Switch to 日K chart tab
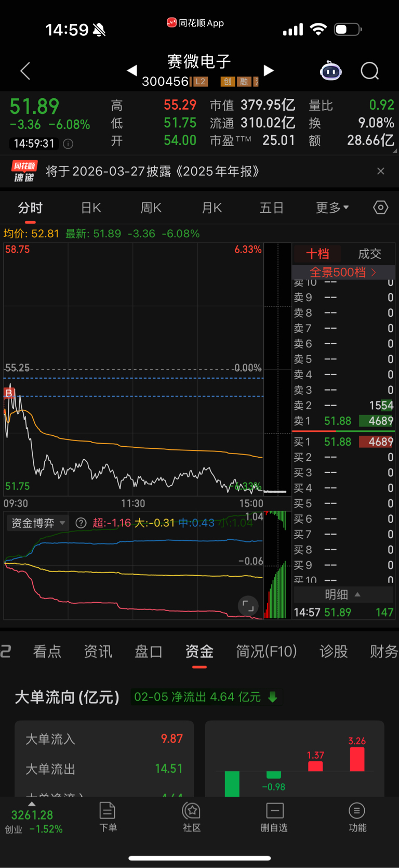The width and height of the screenshot is (399, 868). coord(91,208)
